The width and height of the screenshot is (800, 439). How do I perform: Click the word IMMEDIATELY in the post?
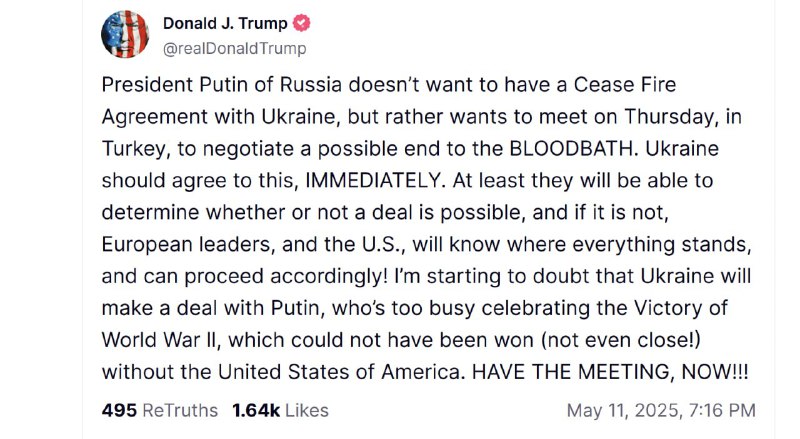pyautogui.click(x=375, y=181)
